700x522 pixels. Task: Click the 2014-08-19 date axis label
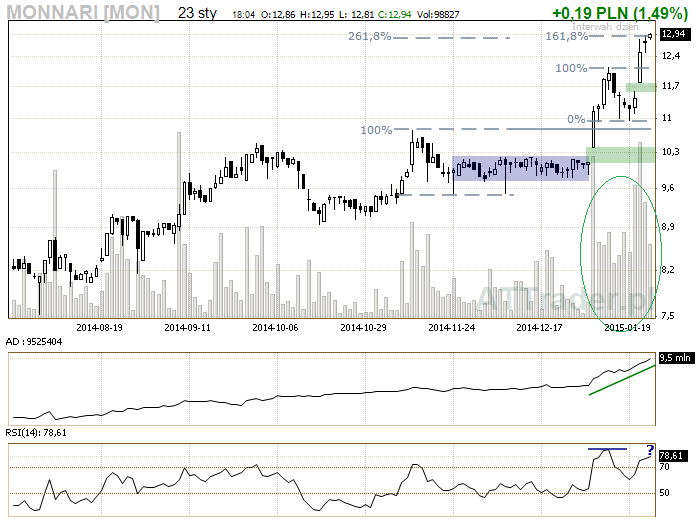click(99, 328)
